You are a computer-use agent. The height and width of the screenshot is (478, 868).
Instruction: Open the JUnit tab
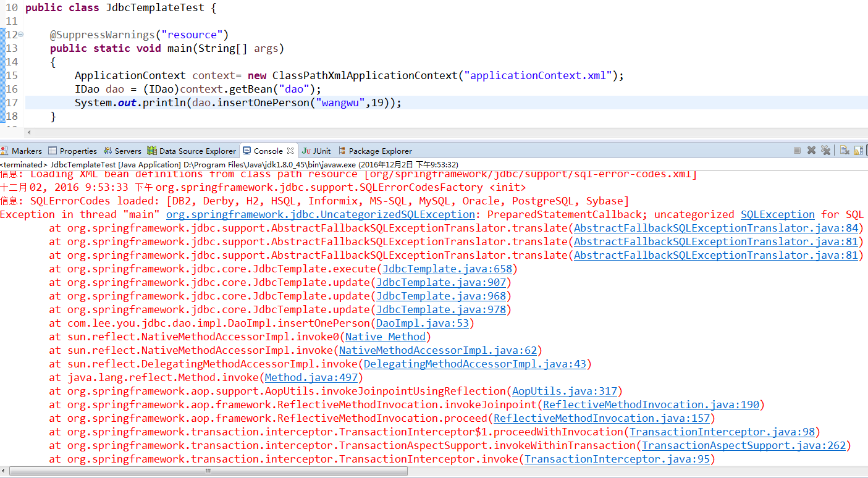tap(316, 151)
